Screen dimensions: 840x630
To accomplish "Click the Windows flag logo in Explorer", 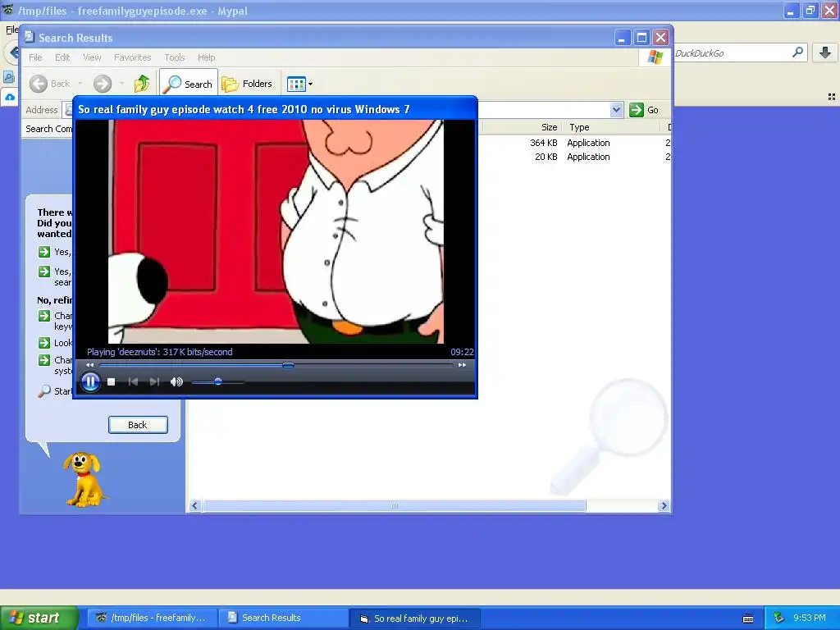I will pos(655,57).
